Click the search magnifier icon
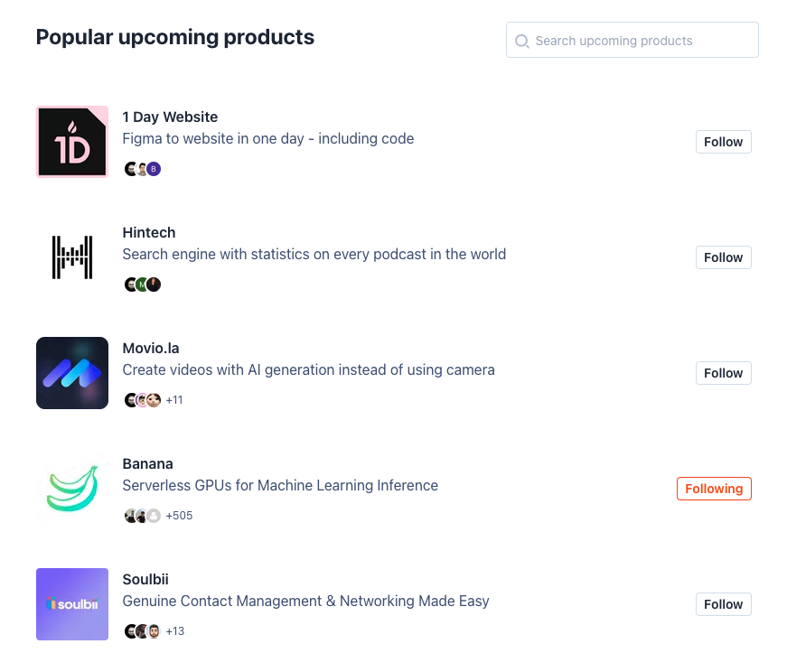Image resolution: width=787 pixels, height=672 pixels. 521,41
